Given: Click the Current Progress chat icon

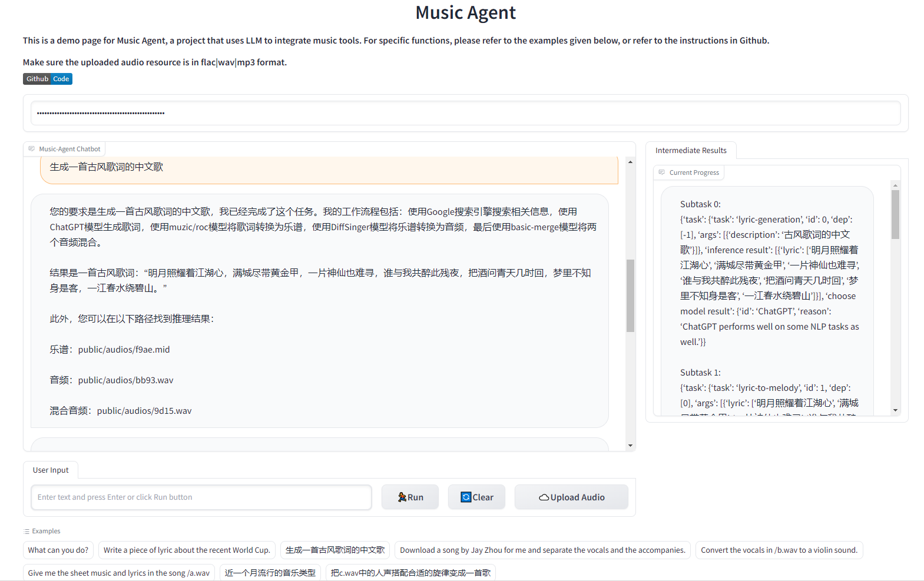Looking at the screenshot, I should [662, 172].
